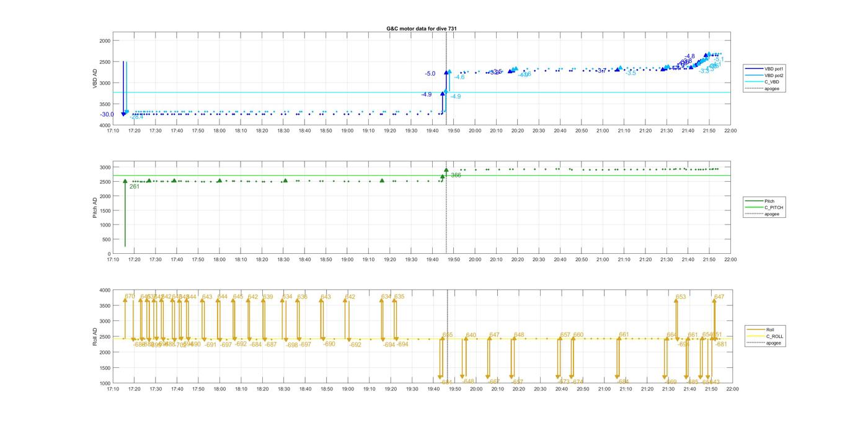Select 'Pitch' legend entry
Viewport: 868px width, 430px height.
click(760, 201)
